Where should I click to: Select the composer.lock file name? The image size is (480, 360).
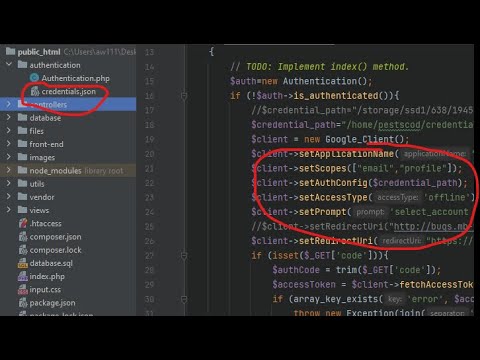55,250
